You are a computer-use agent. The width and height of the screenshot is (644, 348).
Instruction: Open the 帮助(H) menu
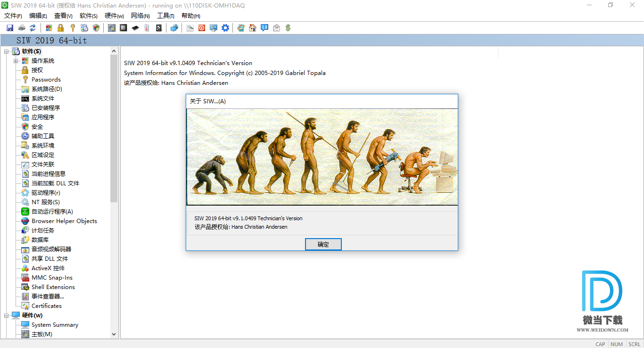[191, 16]
